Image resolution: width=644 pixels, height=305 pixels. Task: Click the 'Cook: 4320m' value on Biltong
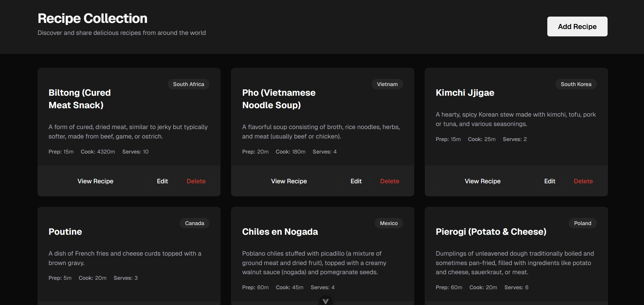tap(98, 152)
